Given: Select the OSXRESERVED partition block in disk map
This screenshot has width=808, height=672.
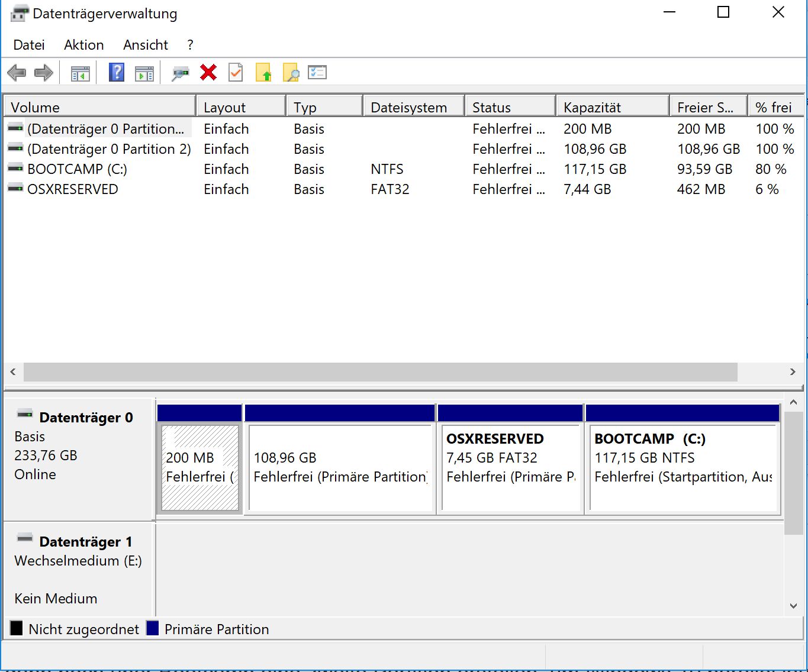Looking at the screenshot, I should pos(510,467).
